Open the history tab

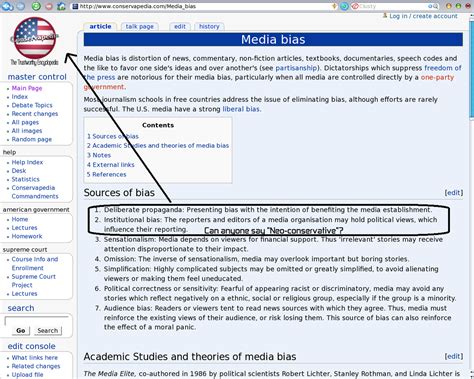(x=209, y=26)
